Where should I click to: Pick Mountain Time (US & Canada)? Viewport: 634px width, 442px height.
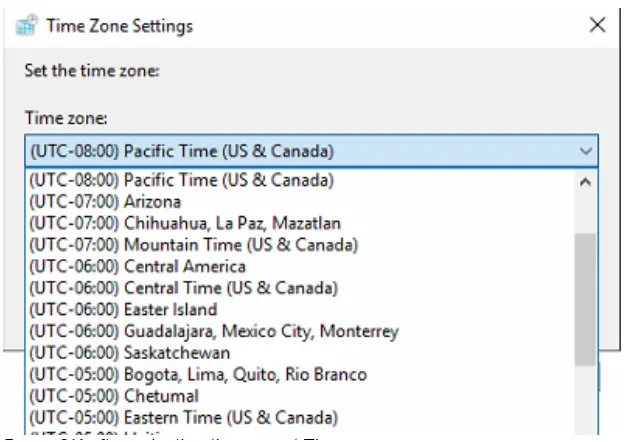[193, 245]
